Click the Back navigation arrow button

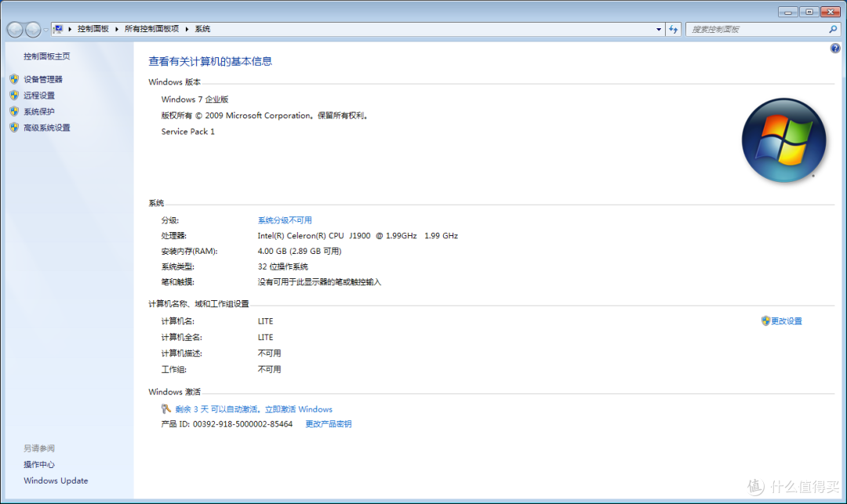[15, 30]
